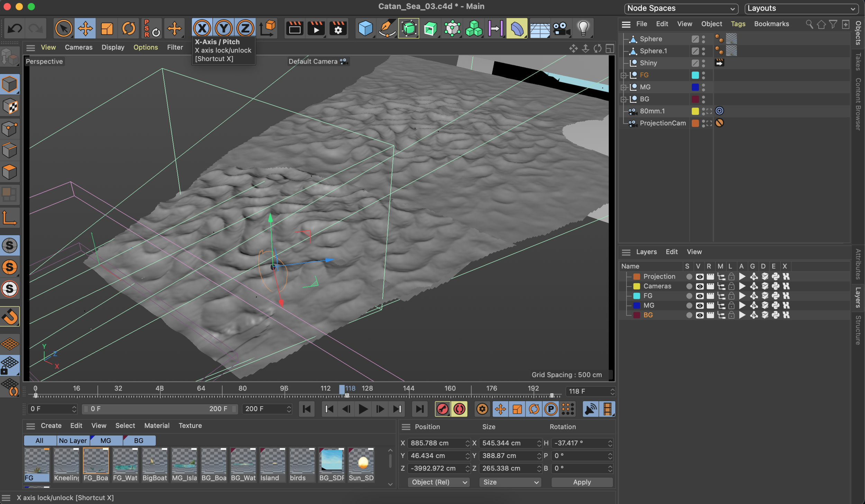This screenshot has height=504, width=865.
Task: Click the Cube primitive icon
Action: (365, 28)
